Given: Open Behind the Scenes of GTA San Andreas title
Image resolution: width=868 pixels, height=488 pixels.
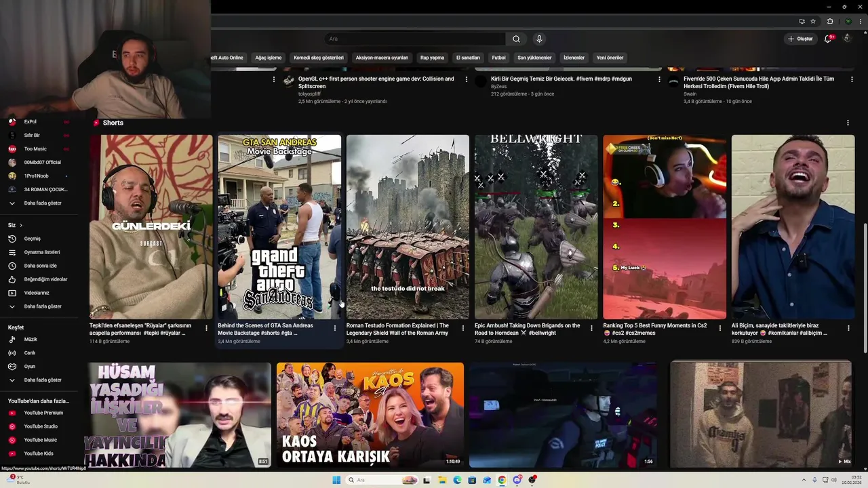Looking at the screenshot, I should tap(265, 329).
